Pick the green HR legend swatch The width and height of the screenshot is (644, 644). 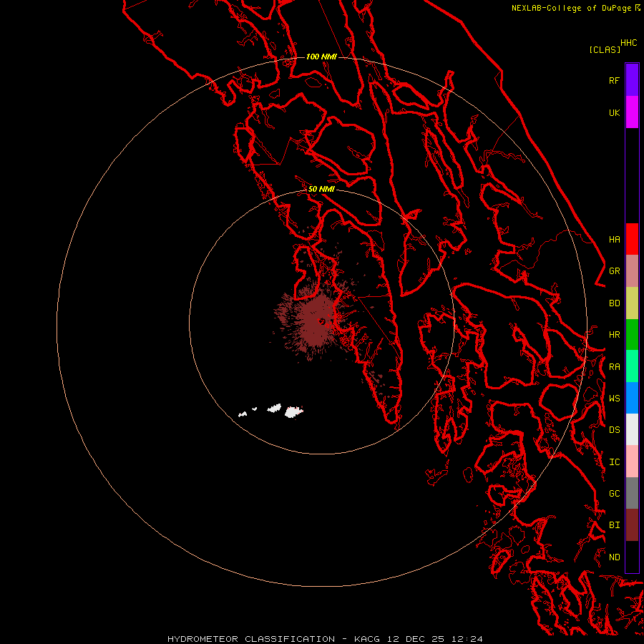pos(632,335)
